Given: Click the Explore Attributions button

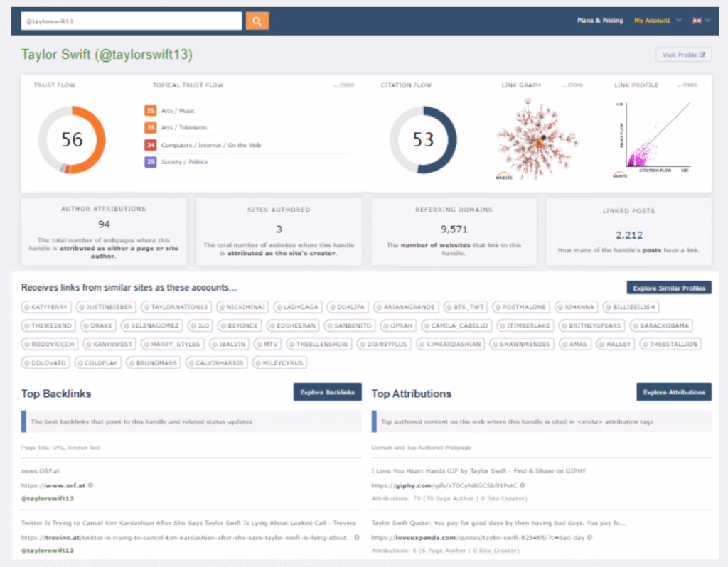Looking at the screenshot, I should (673, 392).
